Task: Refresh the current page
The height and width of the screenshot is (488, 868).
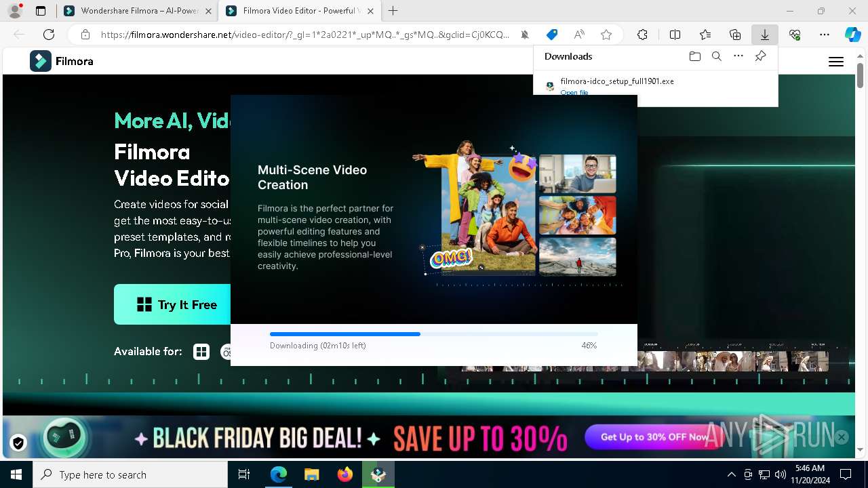Action: [49, 35]
